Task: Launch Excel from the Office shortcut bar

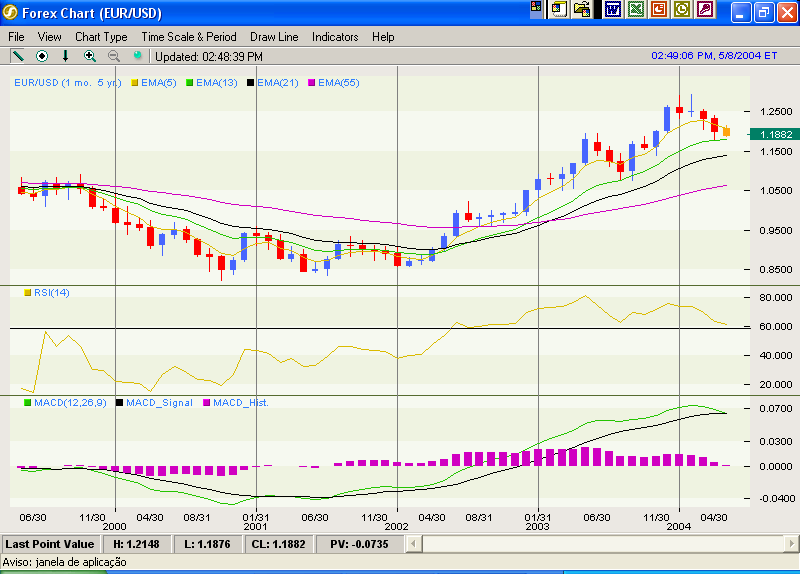Action: (x=635, y=9)
